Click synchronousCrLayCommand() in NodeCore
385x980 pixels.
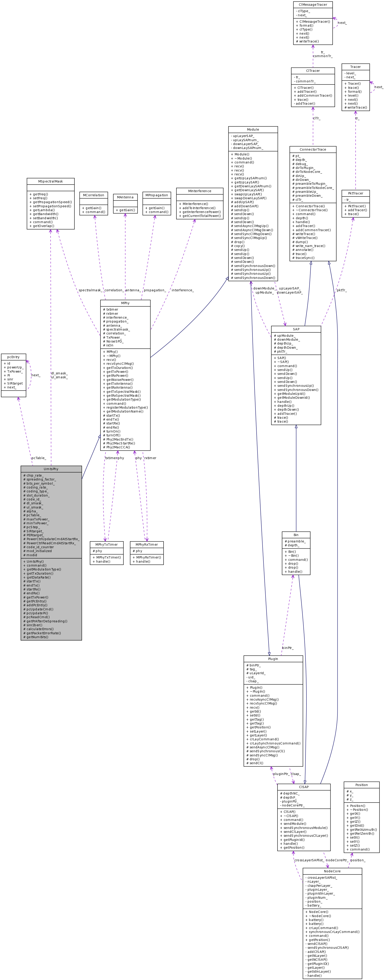pos(332,932)
